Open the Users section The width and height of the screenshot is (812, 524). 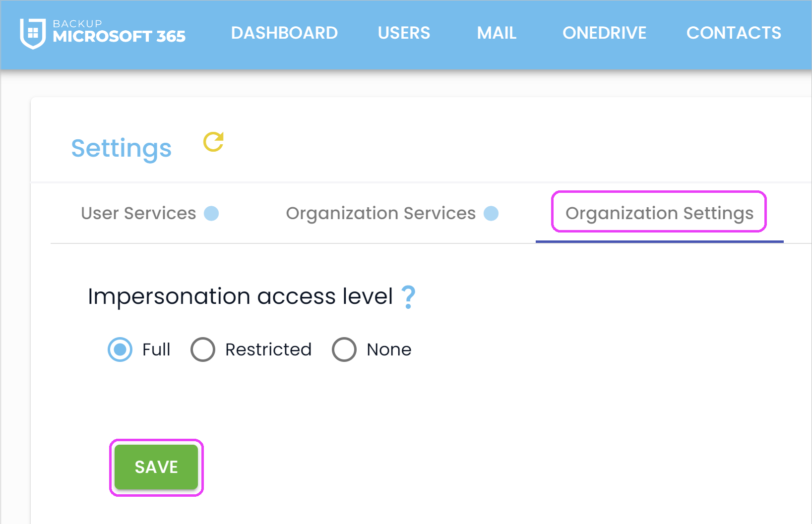404,33
